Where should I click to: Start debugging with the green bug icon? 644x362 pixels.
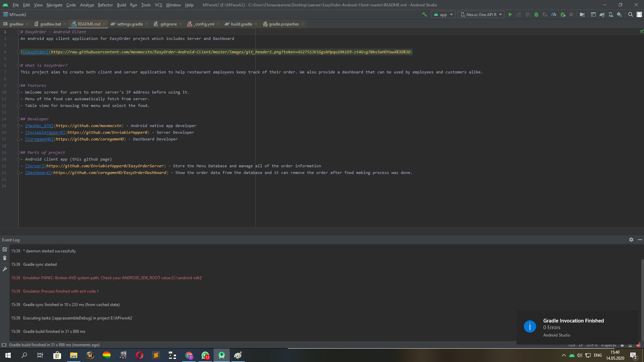(536, 14)
